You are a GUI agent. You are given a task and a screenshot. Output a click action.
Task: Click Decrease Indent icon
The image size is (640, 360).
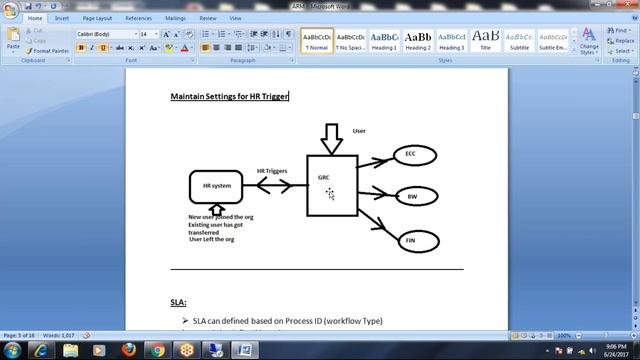click(x=253, y=34)
